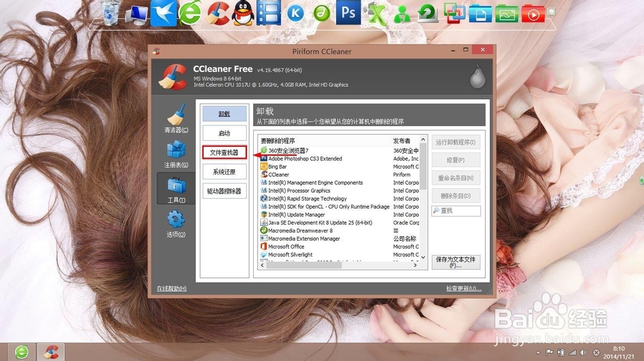The width and height of the screenshot is (644, 361).
Task: Show hidden tray icons arrow
Action: point(538,353)
